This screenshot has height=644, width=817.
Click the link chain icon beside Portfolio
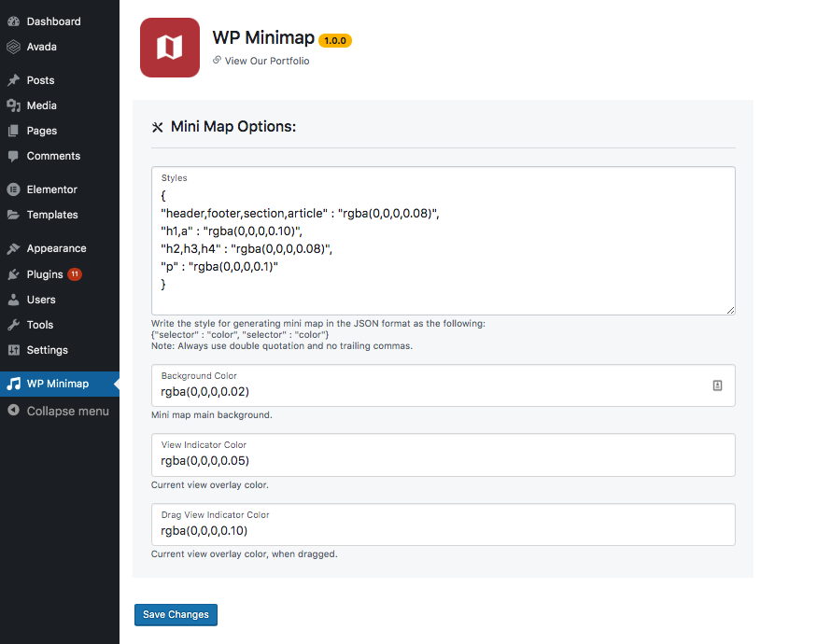coord(217,60)
